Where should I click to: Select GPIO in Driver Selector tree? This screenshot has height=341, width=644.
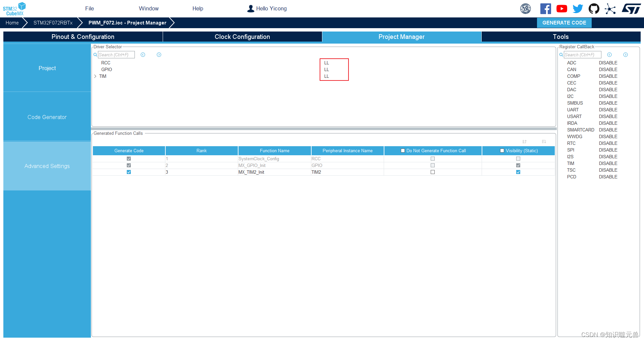click(107, 69)
